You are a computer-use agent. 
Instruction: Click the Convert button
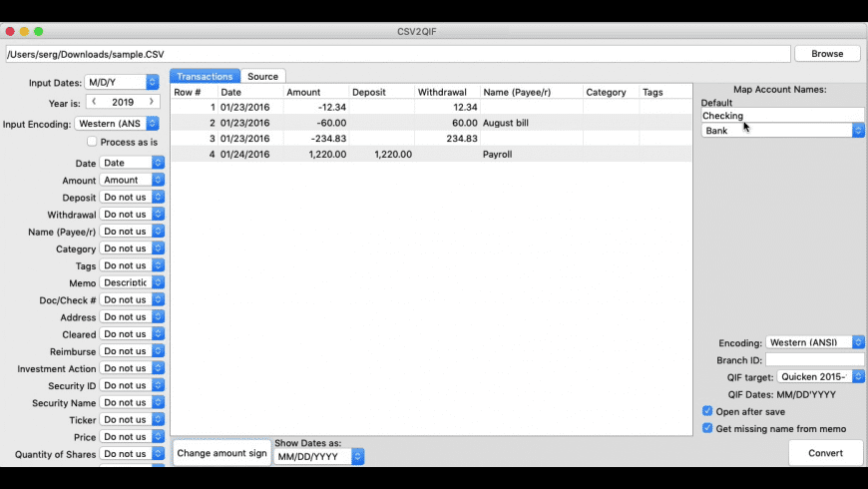(x=825, y=453)
